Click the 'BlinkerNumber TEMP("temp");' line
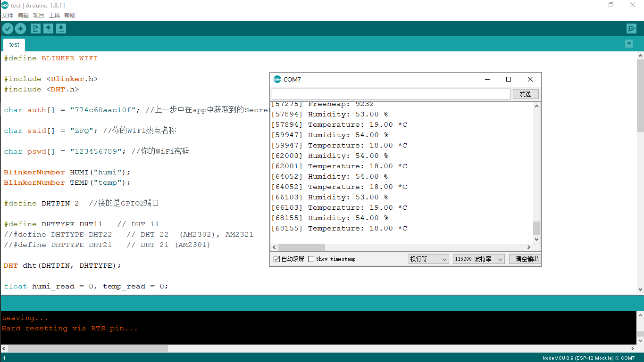Viewport: 644px width, 362px height. (67, 183)
